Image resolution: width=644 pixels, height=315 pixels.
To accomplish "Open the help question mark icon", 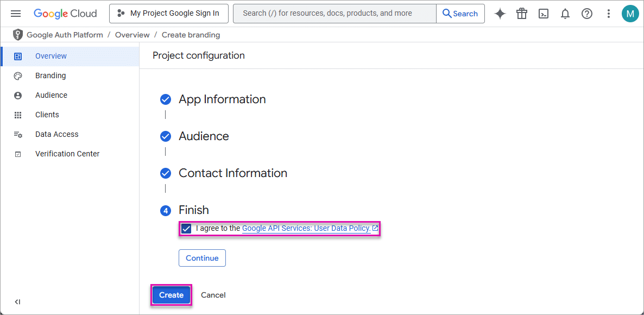I will click(587, 14).
